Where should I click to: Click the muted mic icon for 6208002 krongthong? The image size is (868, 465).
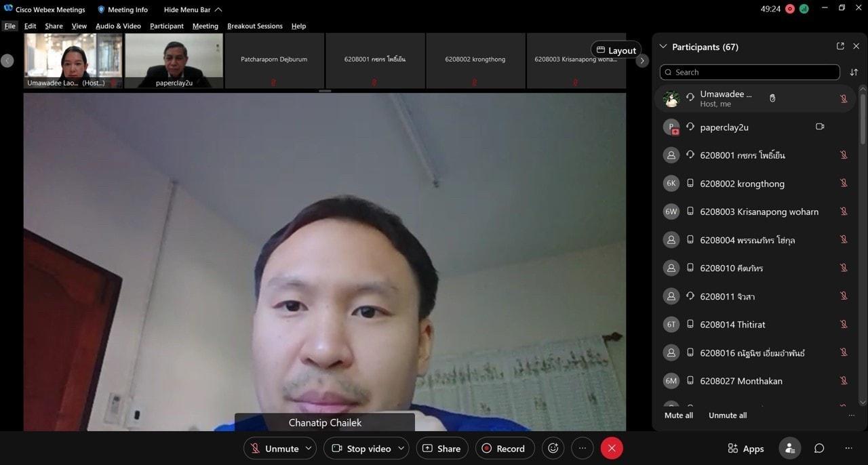coord(844,183)
